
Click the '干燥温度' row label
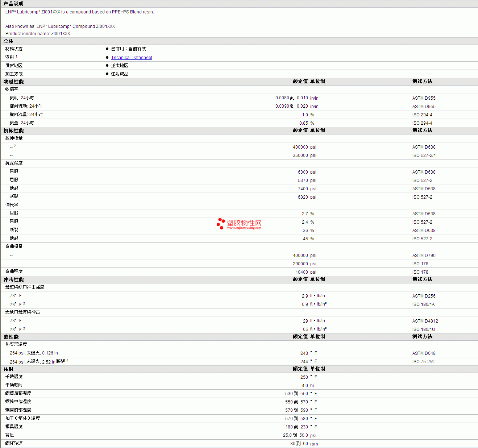[14, 377]
